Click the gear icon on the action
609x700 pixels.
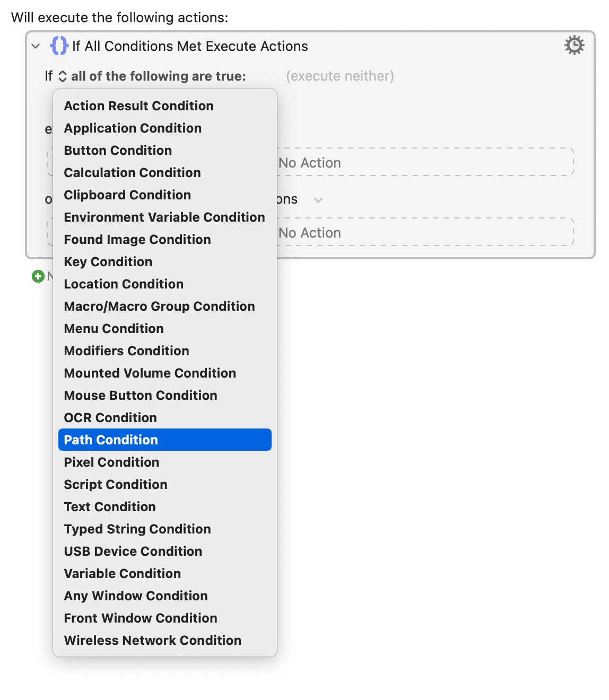[574, 46]
